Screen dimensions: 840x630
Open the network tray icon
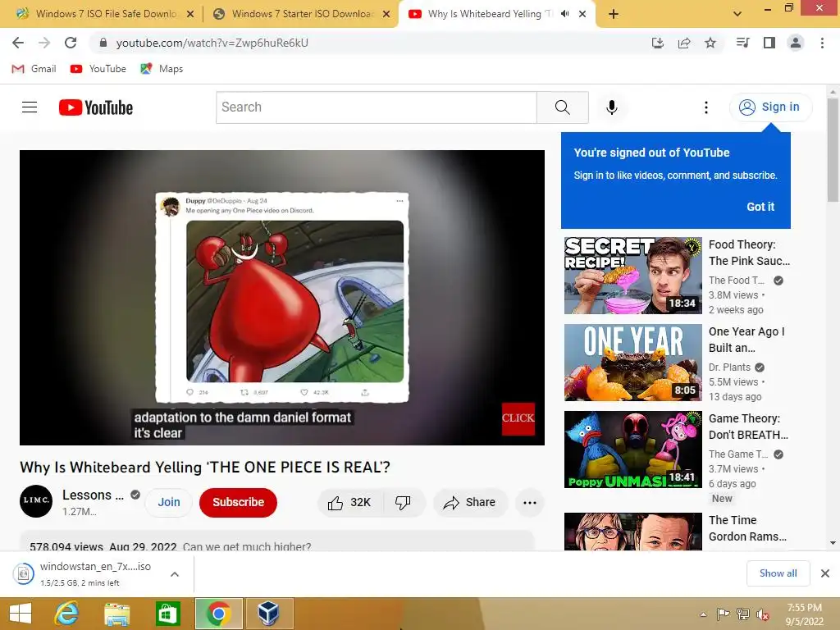[x=742, y=614]
